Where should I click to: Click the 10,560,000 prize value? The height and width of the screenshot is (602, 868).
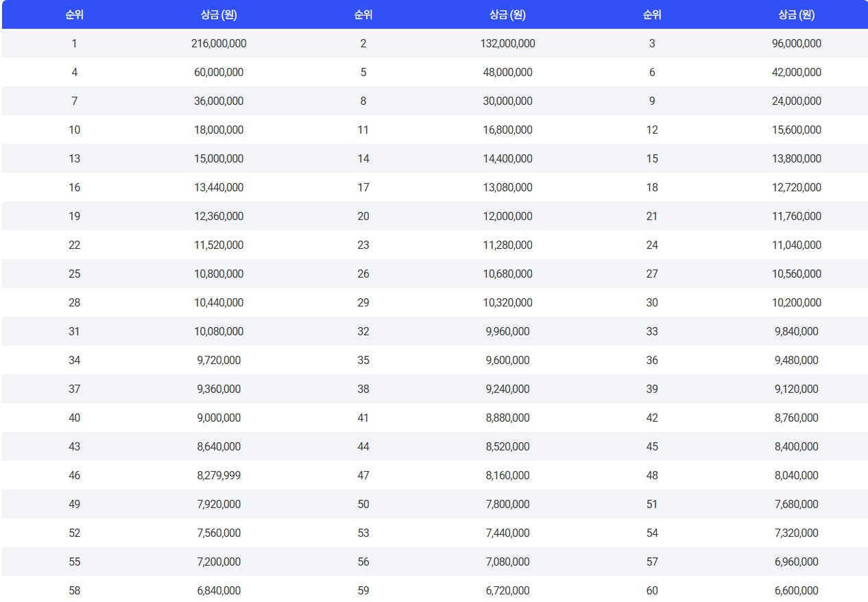click(797, 274)
